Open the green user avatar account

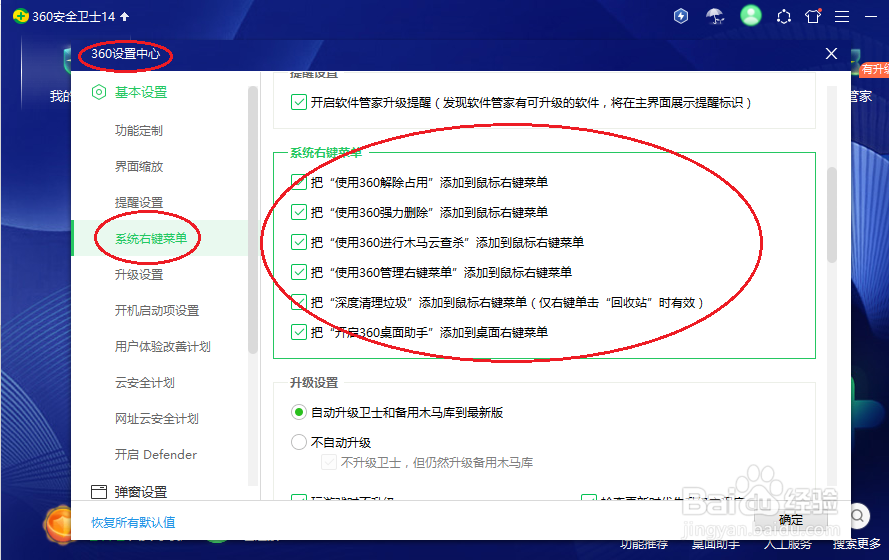tap(751, 15)
